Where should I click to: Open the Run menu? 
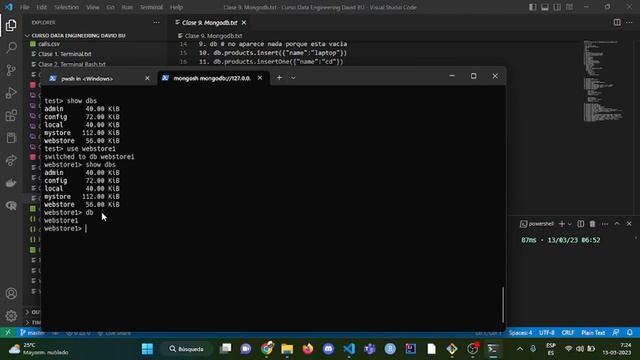coord(127,7)
